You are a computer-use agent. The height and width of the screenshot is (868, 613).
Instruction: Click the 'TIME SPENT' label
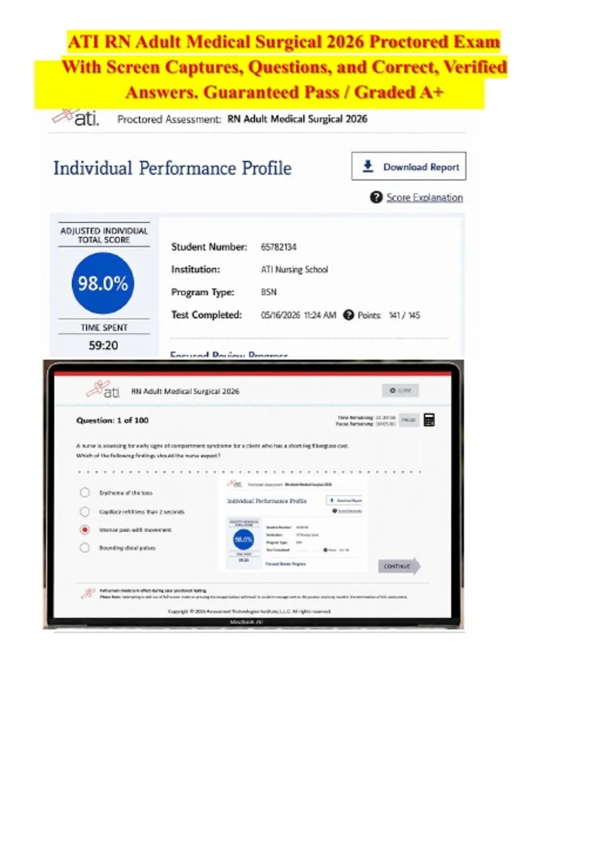(104, 327)
